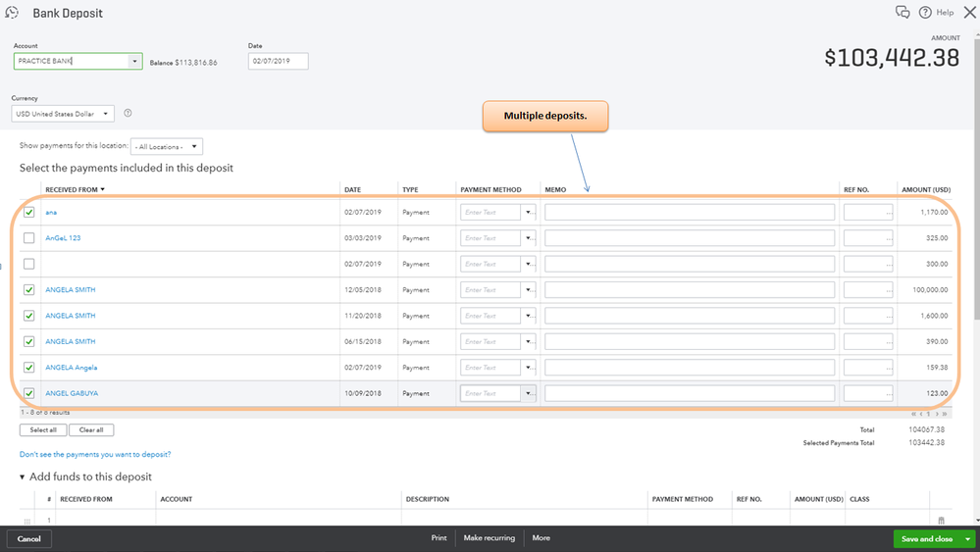This screenshot has height=552, width=980.
Task: Click the deposit Date field
Action: click(x=279, y=61)
